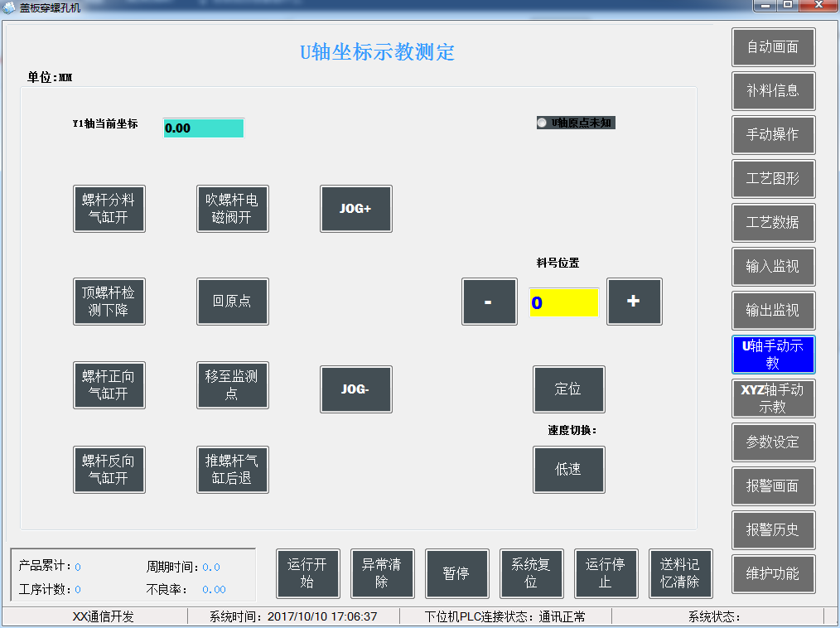Screen dimensions: 840x628
Task: Toggle 吹螺杆电磁阀开 solenoid valve
Action: click(232, 209)
